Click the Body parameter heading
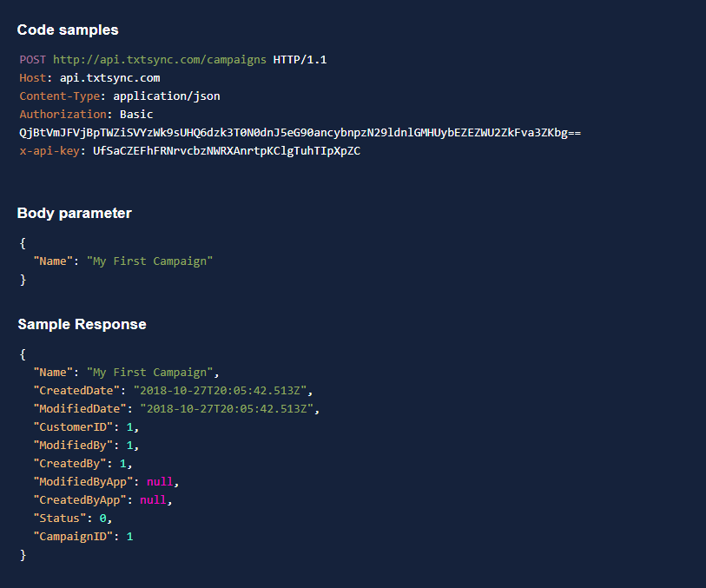This screenshot has width=706, height=588. tap(75, 213)
